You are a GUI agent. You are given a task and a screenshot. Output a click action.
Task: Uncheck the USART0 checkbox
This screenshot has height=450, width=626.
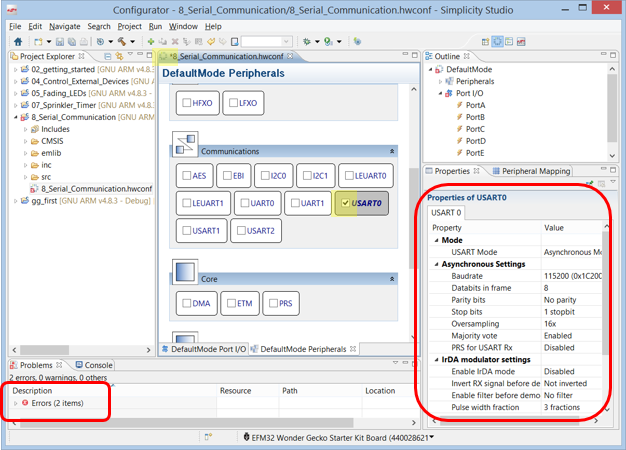(x=346, y=203)
